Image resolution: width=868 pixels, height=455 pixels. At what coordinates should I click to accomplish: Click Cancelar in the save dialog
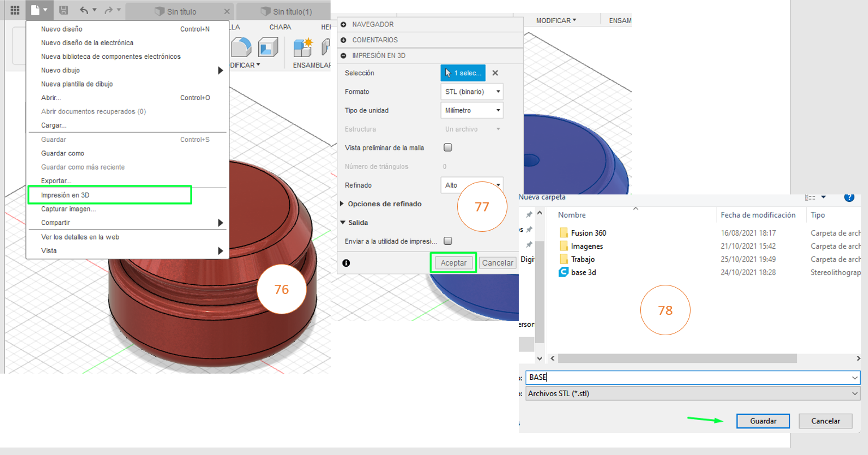pos(826,421)
